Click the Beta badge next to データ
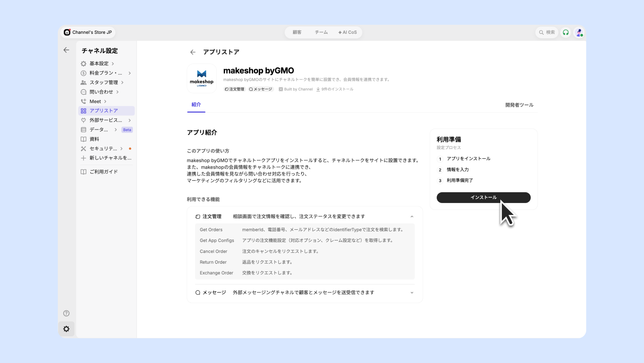Screen dimensions: 644x363 point(127,130)
